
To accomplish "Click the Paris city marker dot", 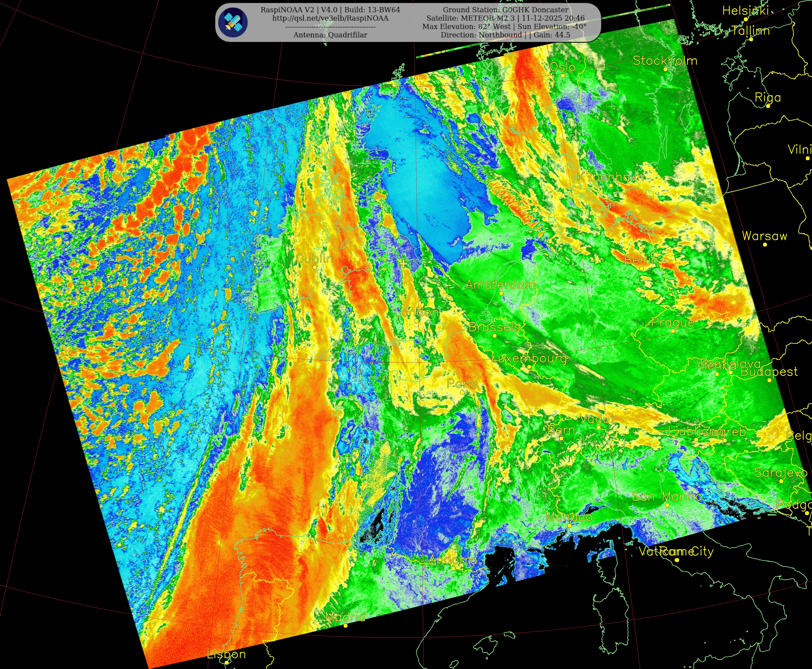I will 462,392.
